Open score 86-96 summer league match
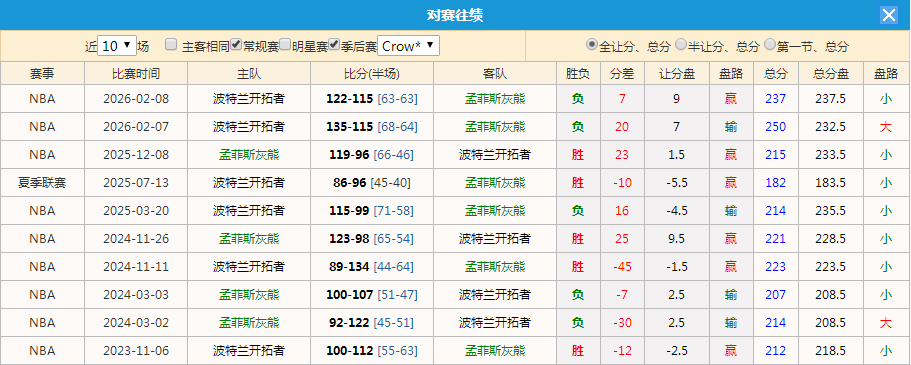Image resolution: width=911 pixels, height=365 pixels. click(350, 182)
